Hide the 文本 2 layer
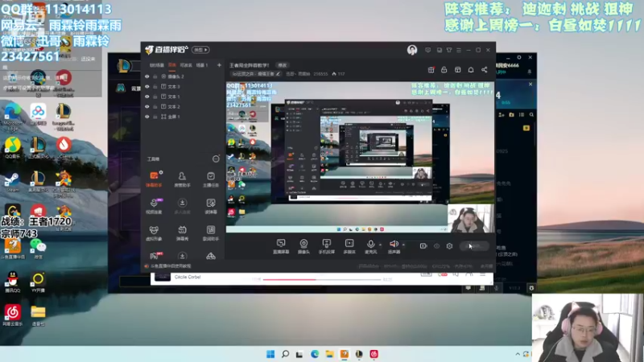The width and height of the screenshot is (644, 362). (147, 107)
